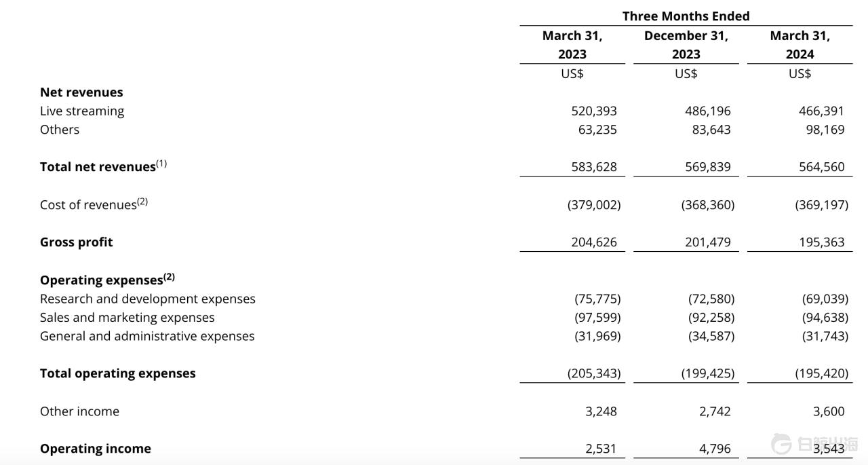Click the watermark logo icon at bottom right

click(x=781, y=445)
